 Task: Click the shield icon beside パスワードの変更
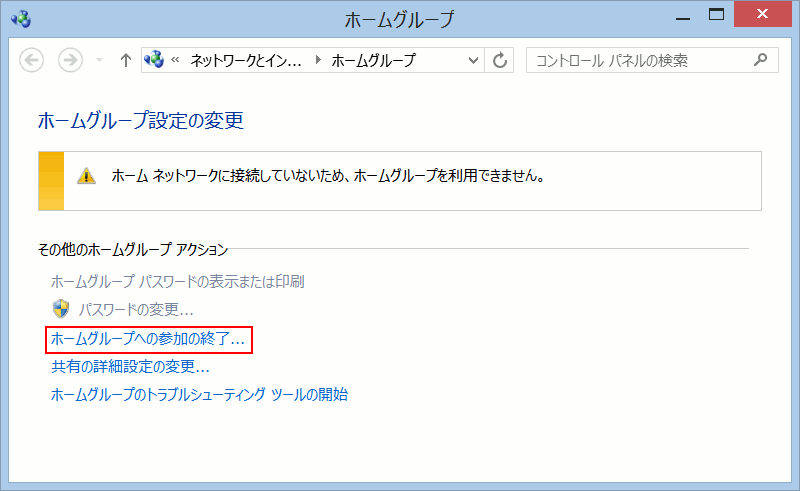coord(61,309)
